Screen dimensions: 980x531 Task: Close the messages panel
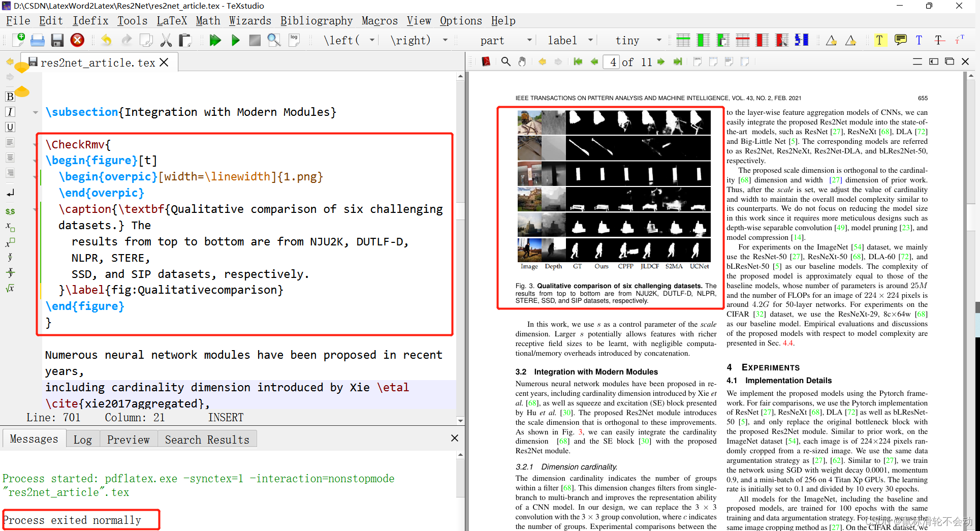(x=455, y=438)
